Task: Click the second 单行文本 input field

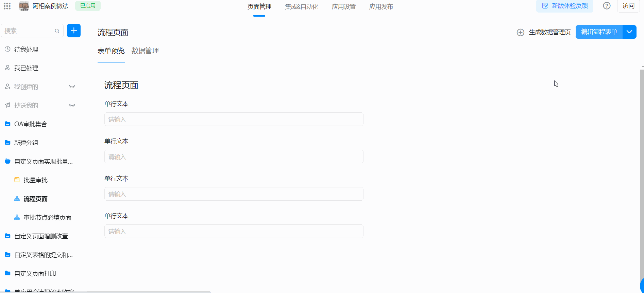Action: click(234, 157)
